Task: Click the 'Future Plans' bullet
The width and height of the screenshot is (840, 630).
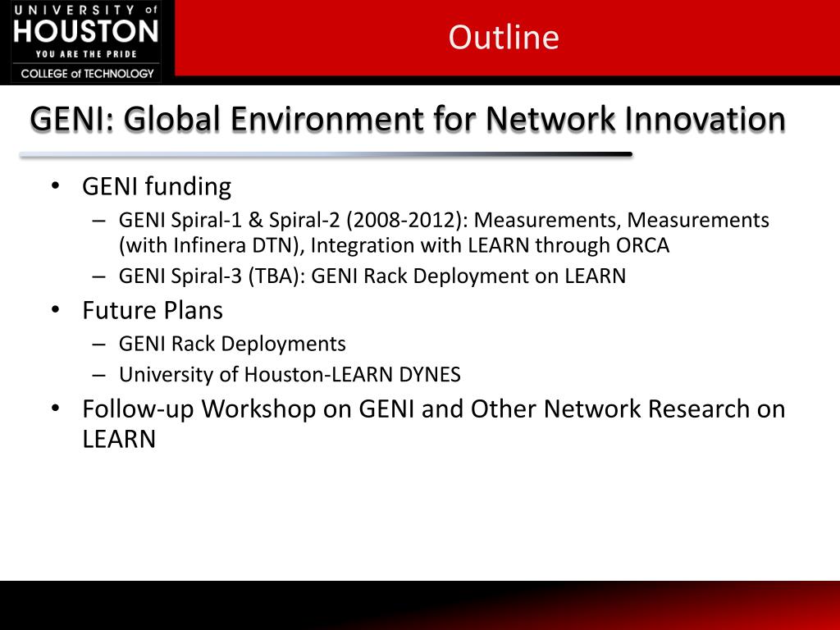Action: [x=152, y=310]
